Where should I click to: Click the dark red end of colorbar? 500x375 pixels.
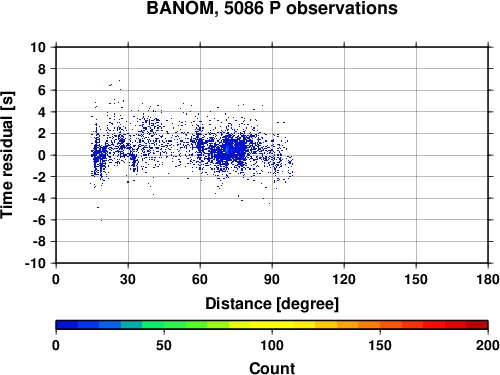[x=477, y=325]
